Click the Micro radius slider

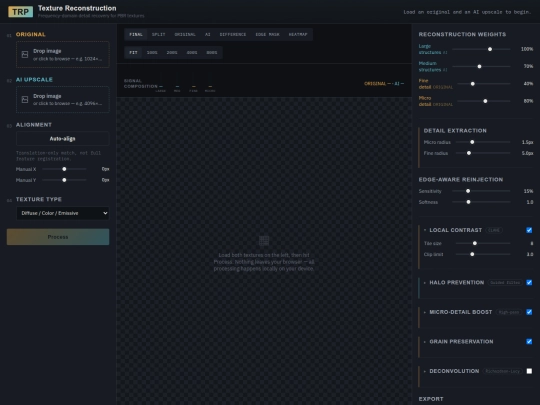483,142
